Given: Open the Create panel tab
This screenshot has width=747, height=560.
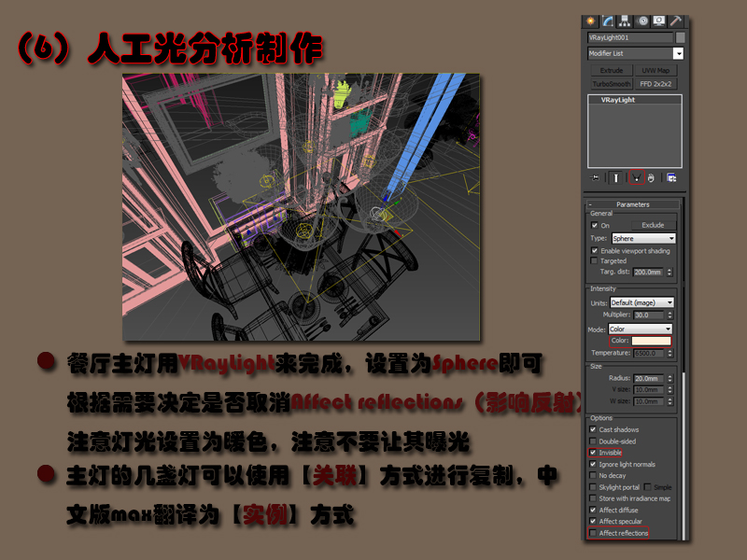Looking at the screenshot, I should click(x=591, y=21).
